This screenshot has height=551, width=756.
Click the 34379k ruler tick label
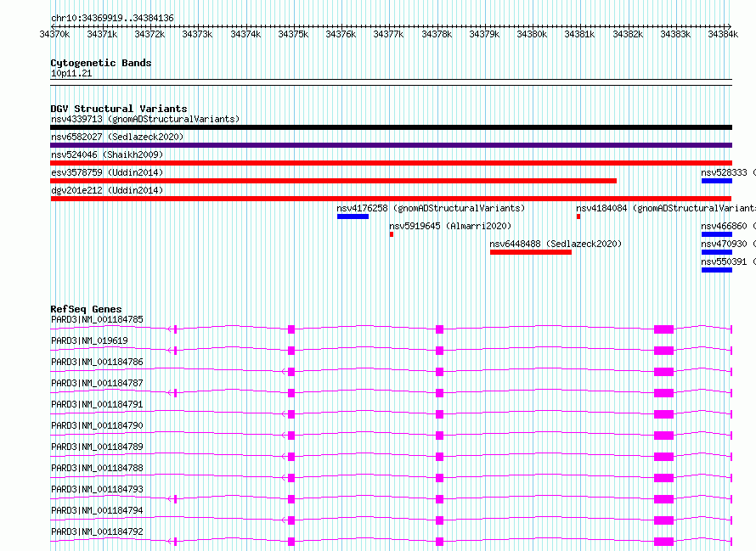pyautogui.click(x=484, y=34)
